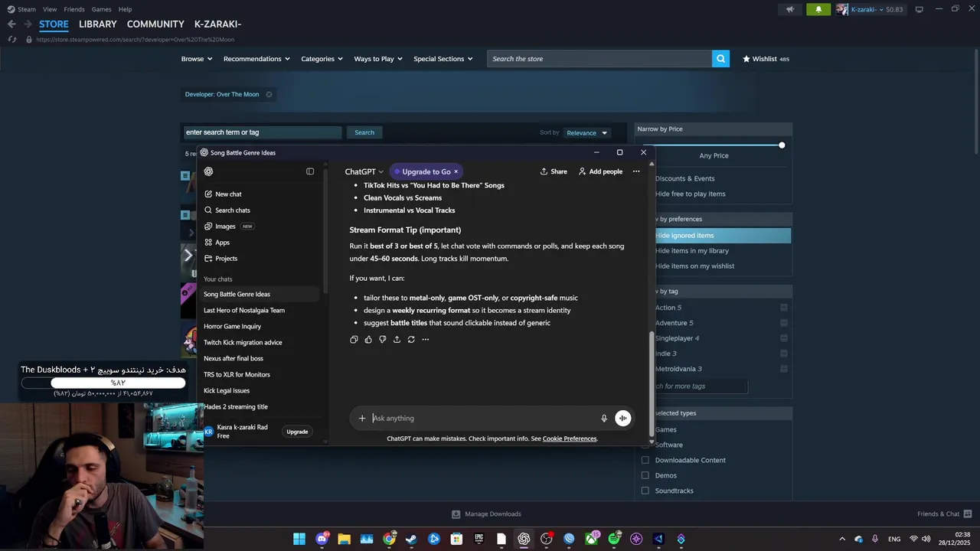
Task: Toggle the ChatGPT sidebar panel icon
Action: [310, 171]
